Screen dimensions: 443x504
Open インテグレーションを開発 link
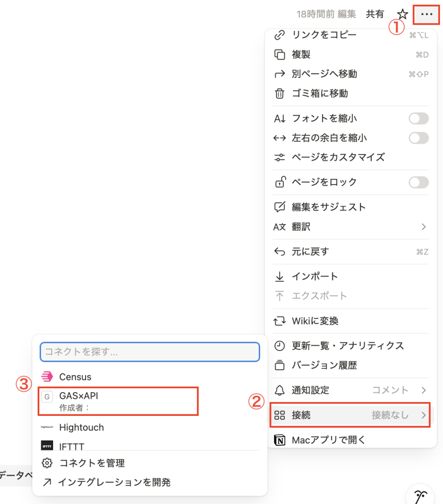[115, 482]
